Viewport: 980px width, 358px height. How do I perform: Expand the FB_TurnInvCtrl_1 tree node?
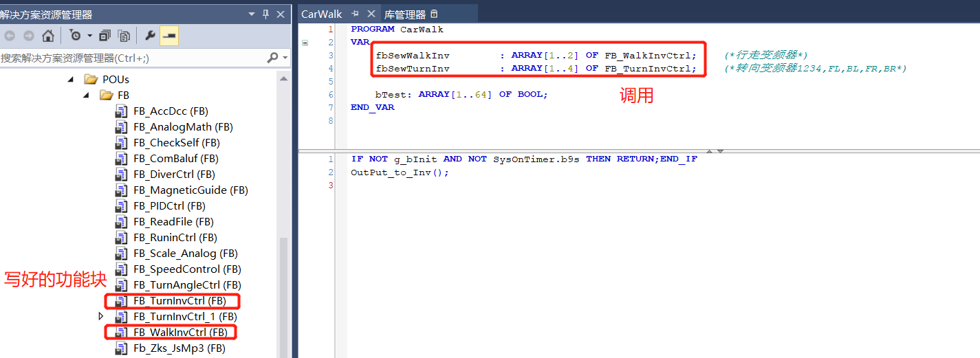click(x=102, y=317)
